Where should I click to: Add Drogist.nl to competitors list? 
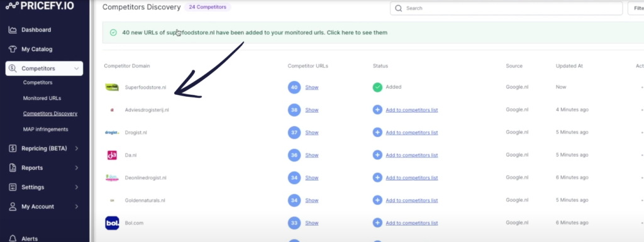click(x=411, y=133)
